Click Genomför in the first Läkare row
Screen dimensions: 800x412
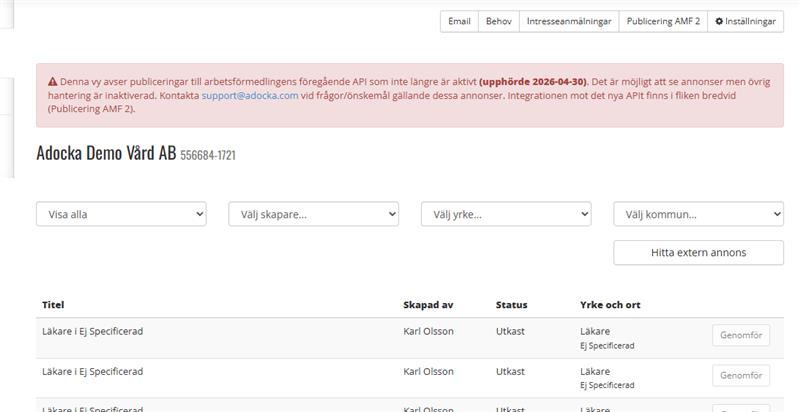(741, 336)
